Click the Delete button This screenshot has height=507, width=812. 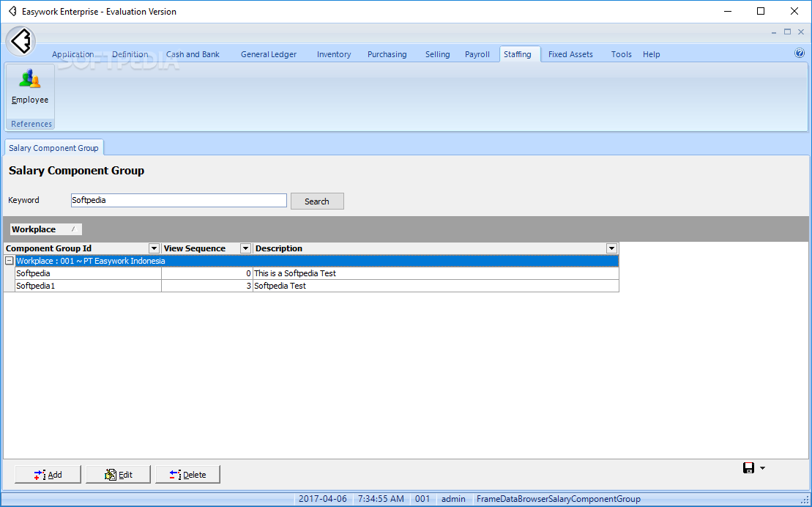pyautogui.click(x=187, y=474)
